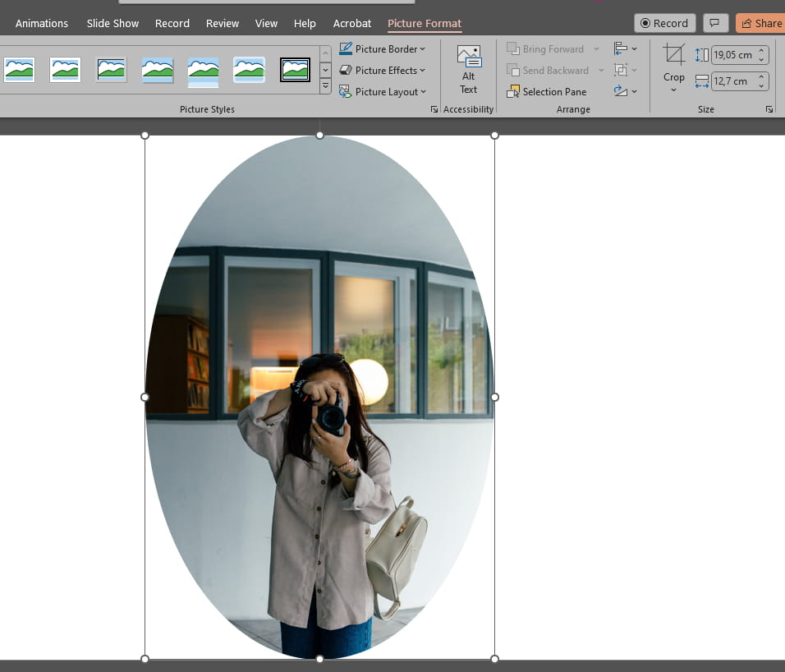Click the shape width field 12,7 cm
The height and width of the screenshot is (672, 785).
[733, 81]
